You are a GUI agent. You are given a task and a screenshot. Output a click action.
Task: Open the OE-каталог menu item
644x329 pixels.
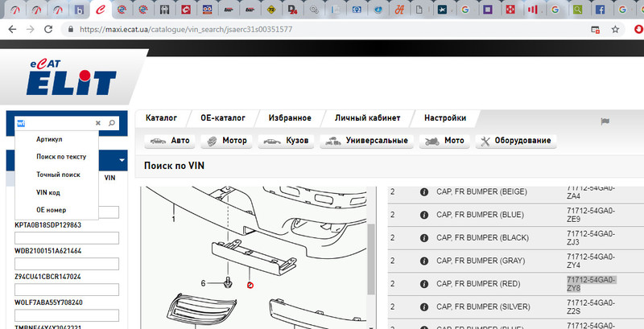(223, 117)
